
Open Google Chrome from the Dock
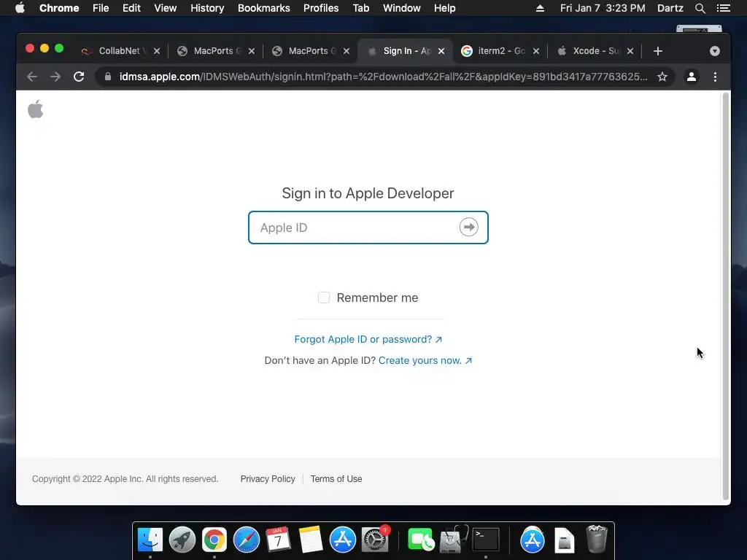[214, 540]
